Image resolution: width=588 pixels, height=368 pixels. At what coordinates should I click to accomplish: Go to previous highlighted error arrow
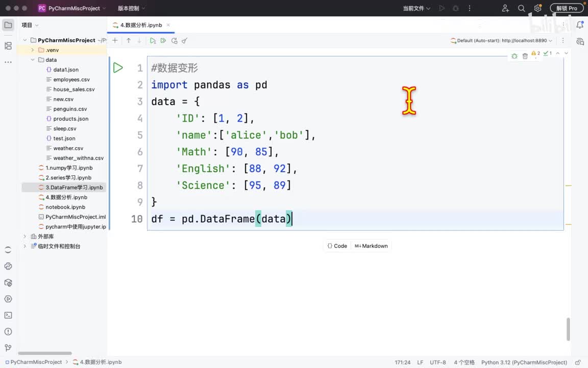point(557,53)
